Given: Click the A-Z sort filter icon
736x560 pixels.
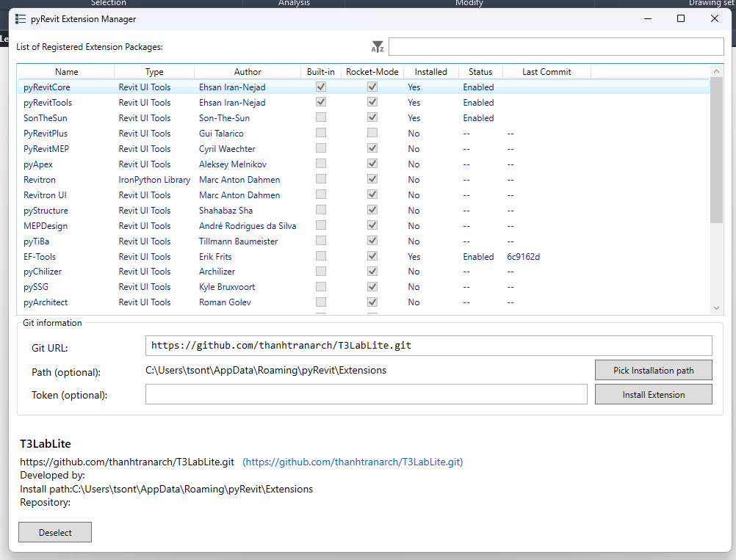Looking at the screenshot, I should pyautogui.click(x=378, y=46).
